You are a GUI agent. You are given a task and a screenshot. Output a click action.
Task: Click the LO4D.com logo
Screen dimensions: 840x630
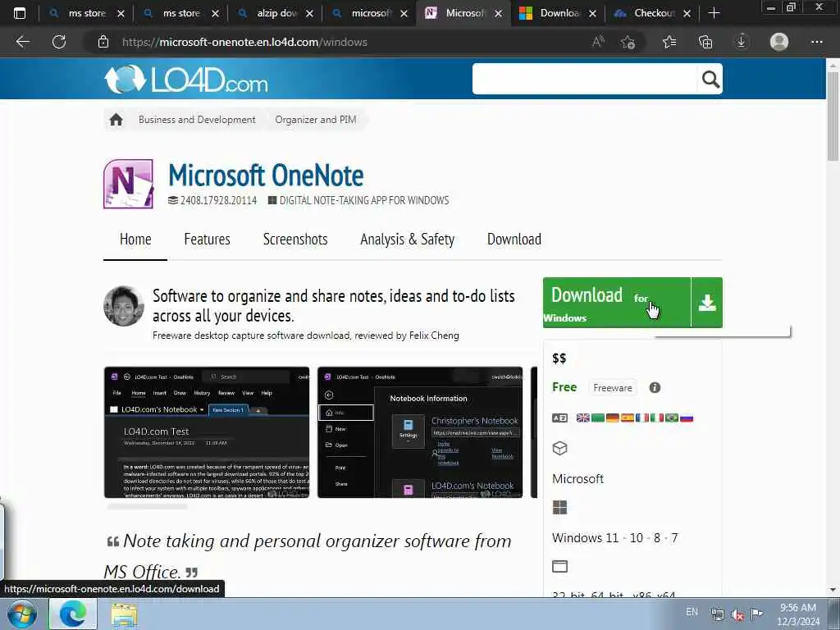tap(186, 80)
